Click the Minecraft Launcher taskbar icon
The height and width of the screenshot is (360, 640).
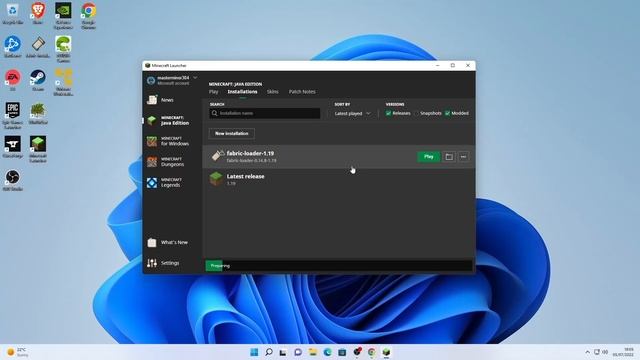pos(386,352)
